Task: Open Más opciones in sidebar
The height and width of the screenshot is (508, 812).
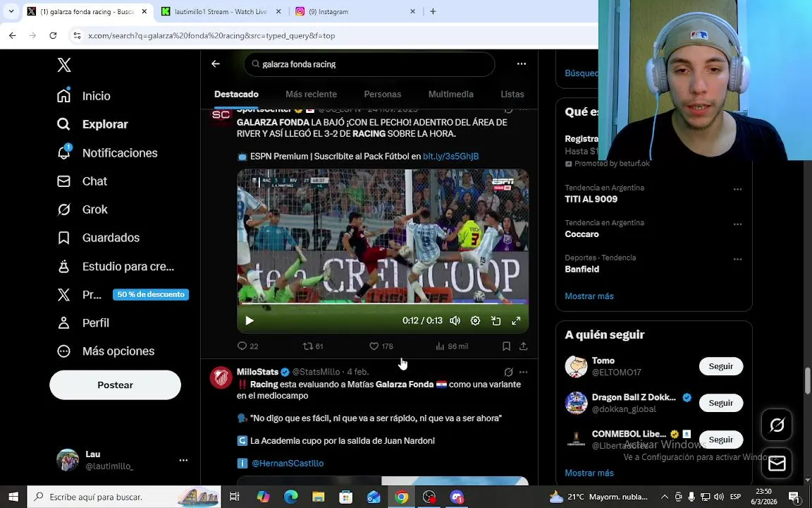Action: pyautogui.click(x=106, y=351)
